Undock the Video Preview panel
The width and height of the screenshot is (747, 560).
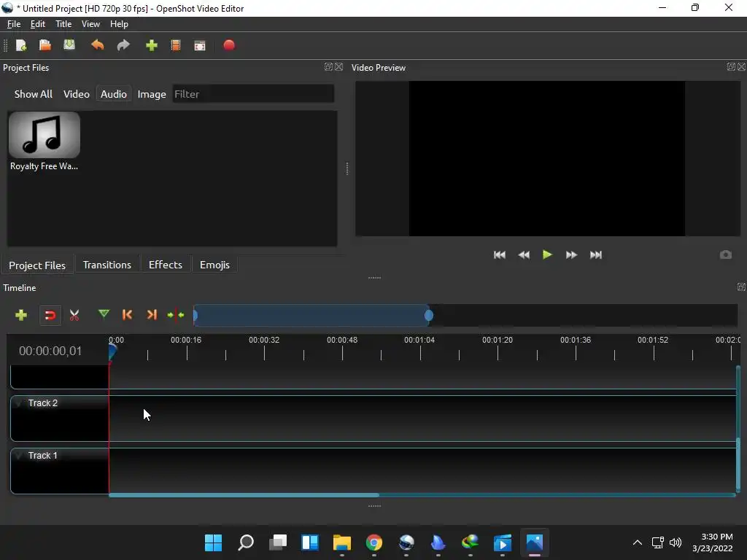coord(731,66)
